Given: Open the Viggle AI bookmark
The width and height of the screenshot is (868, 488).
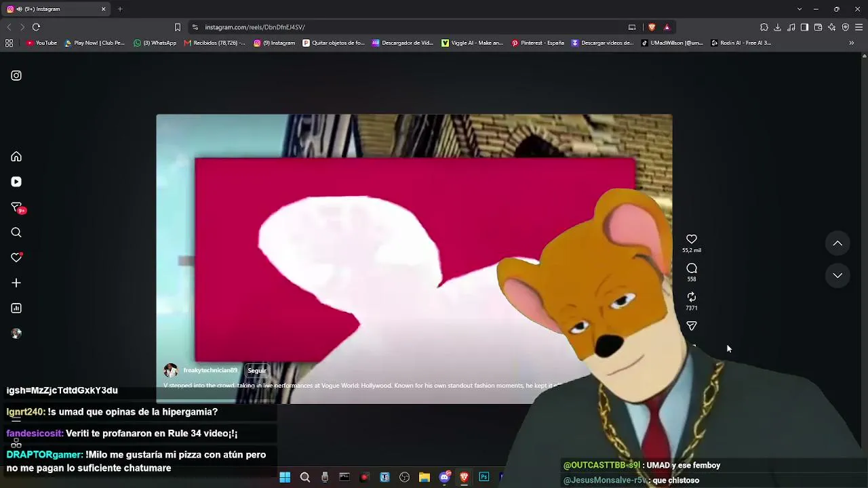Looking at the screenshot, I should [473, 43].
